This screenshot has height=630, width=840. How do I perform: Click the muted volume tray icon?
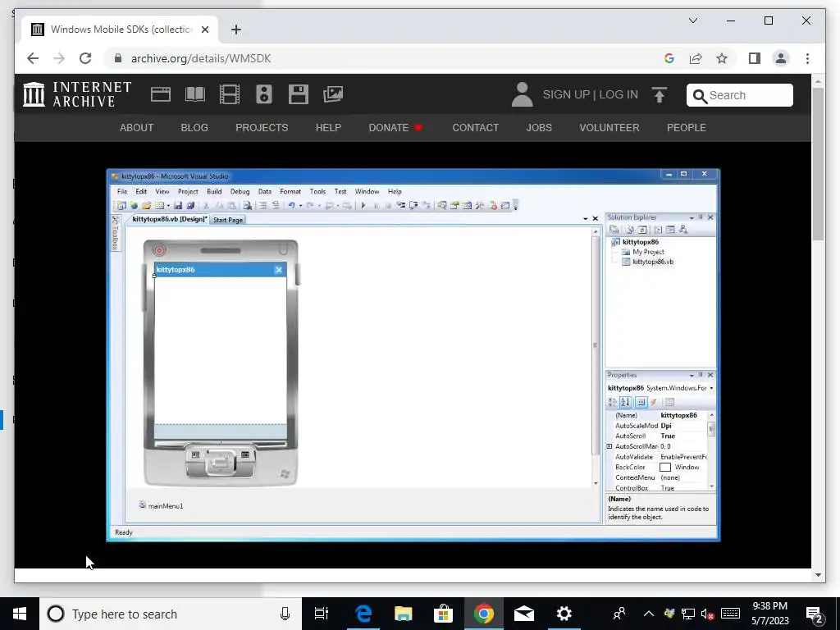click(708, 614)
